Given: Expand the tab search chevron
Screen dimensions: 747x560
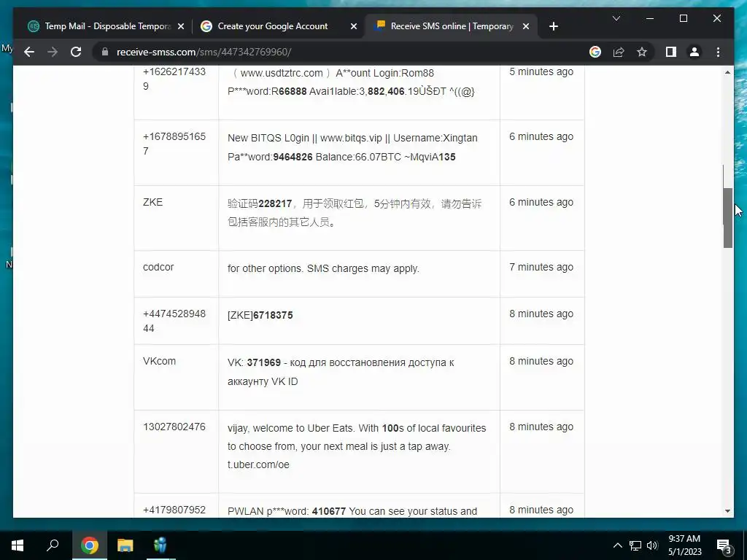Looking at the screenshot, I should 616,18.
